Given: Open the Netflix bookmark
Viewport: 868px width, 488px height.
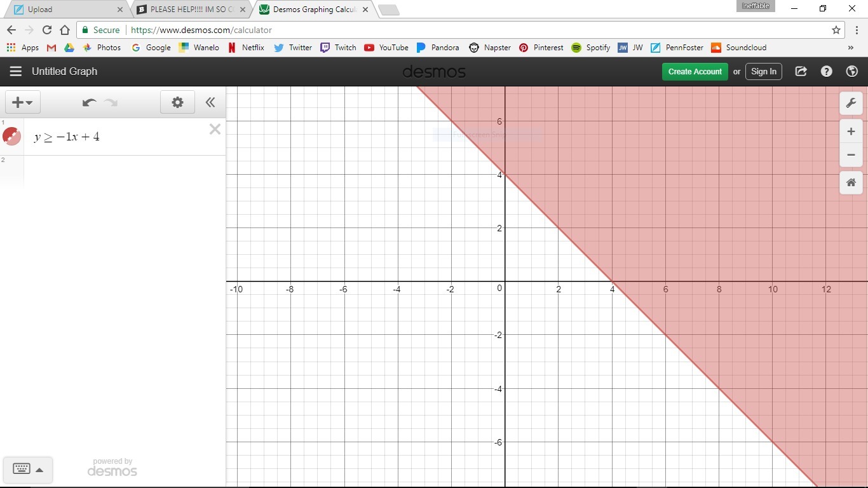Looking at the screenshot, I should 246,48.
